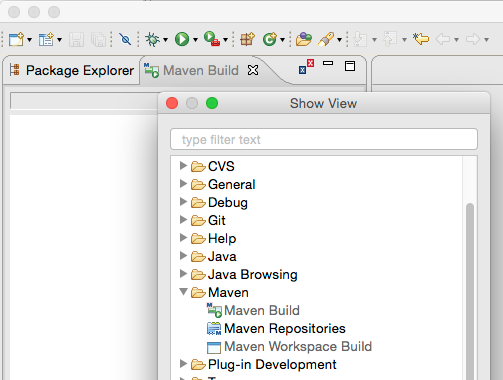This screenshot has width=503, height=380.
Task: Click the type filter text field
Action: point(324,139)
